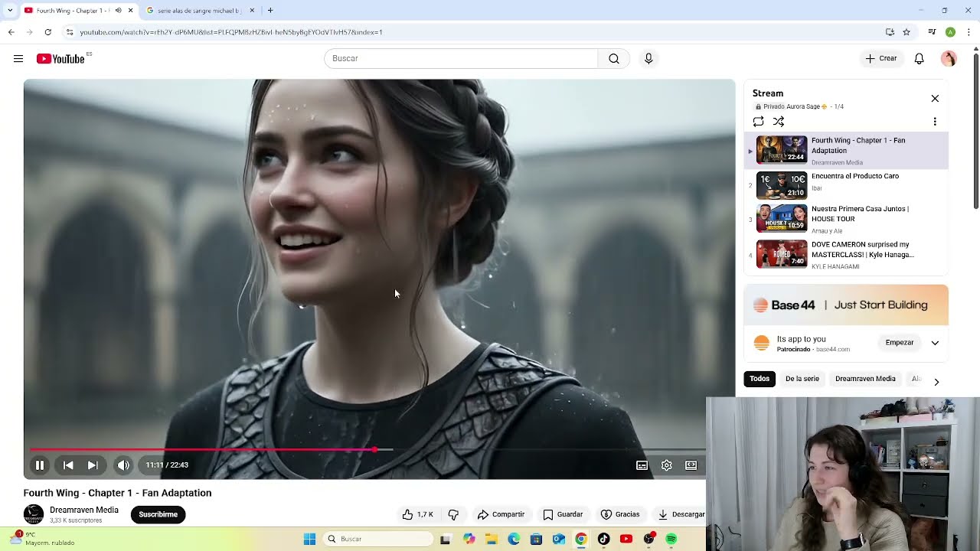
Task: Select the De la serie filter chip
Action: 802,379
